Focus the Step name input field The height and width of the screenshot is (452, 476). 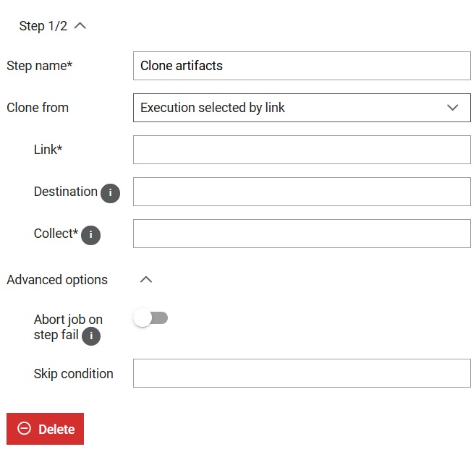pos(302,66)
